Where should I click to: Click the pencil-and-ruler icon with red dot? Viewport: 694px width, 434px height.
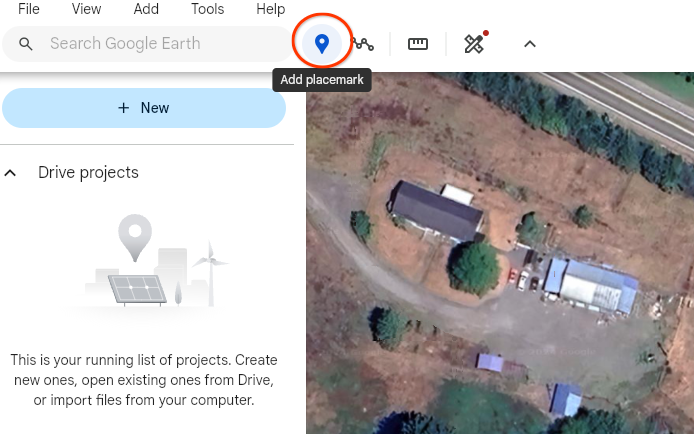475,43
